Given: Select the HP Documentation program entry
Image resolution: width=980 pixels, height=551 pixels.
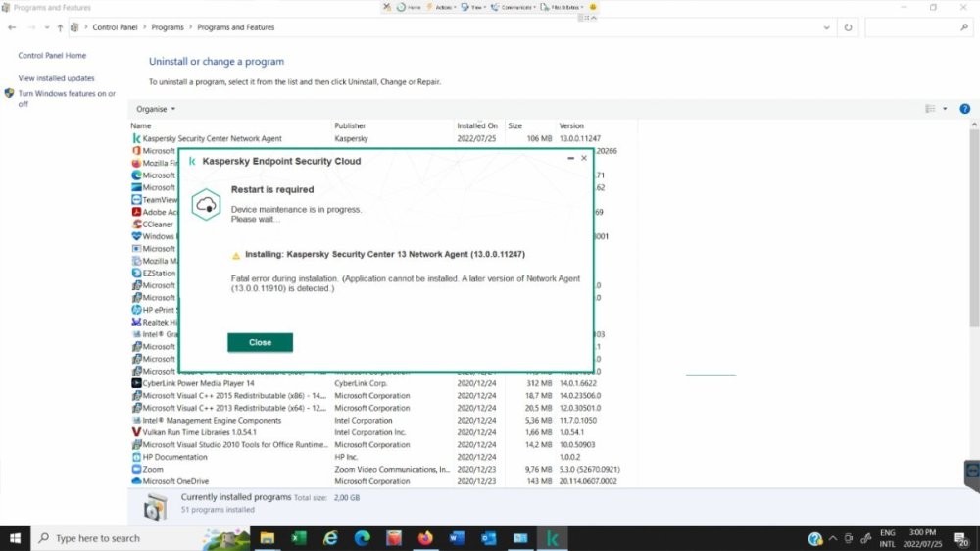Looking at the screenshot, I should [382, 457].
